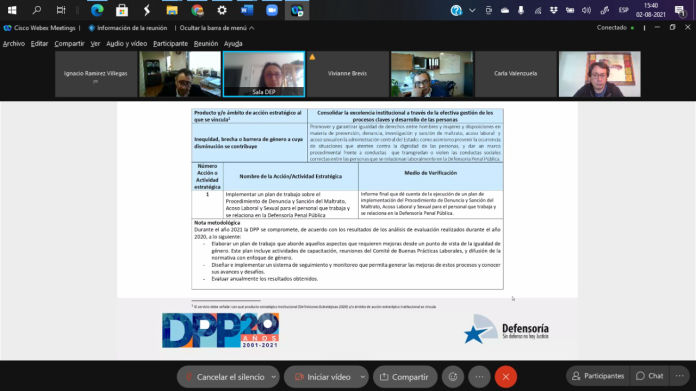Expand video options arrow beside Iniciar vídeo
The width and height of the screenshot is (696, 391).
click(363, 377)
